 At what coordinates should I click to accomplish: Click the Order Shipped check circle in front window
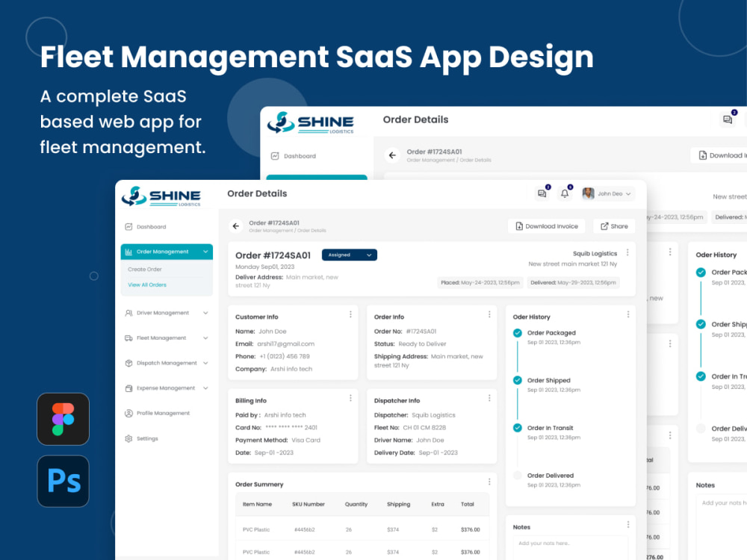(518, 380)
